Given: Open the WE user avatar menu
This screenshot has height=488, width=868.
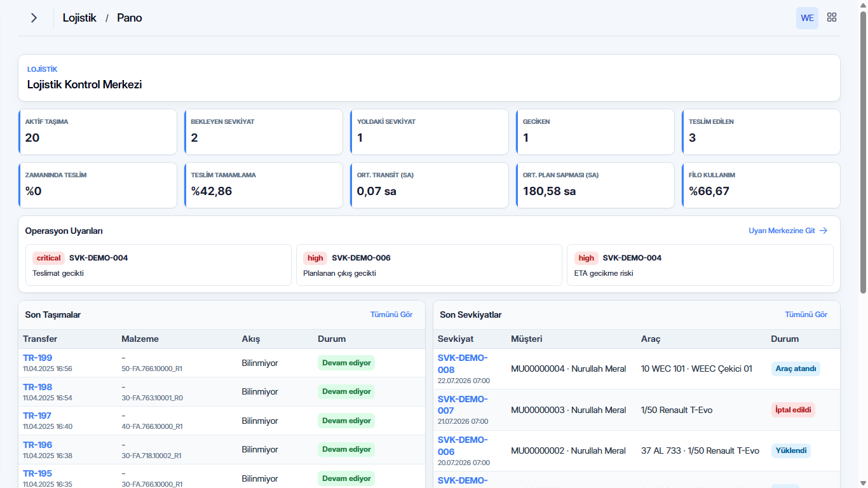Looking at the screenshot, I should point(807,18).
